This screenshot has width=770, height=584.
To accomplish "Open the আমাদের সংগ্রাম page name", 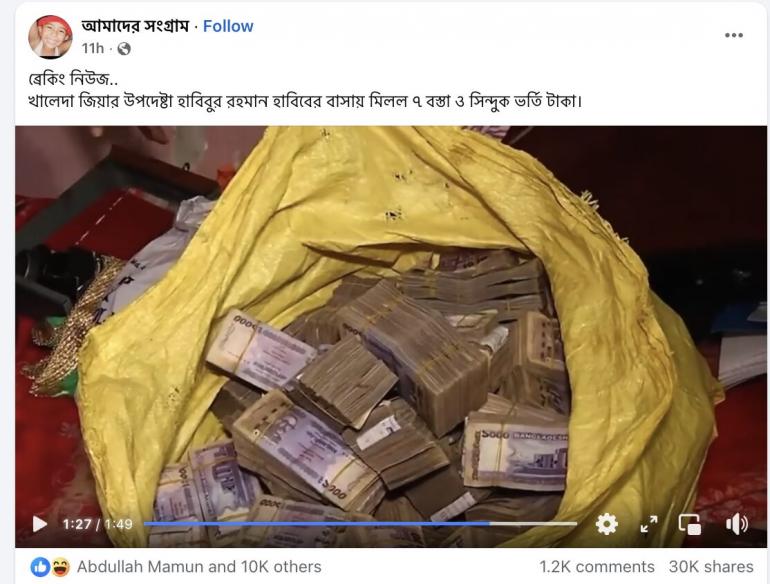I will point(135,26).
